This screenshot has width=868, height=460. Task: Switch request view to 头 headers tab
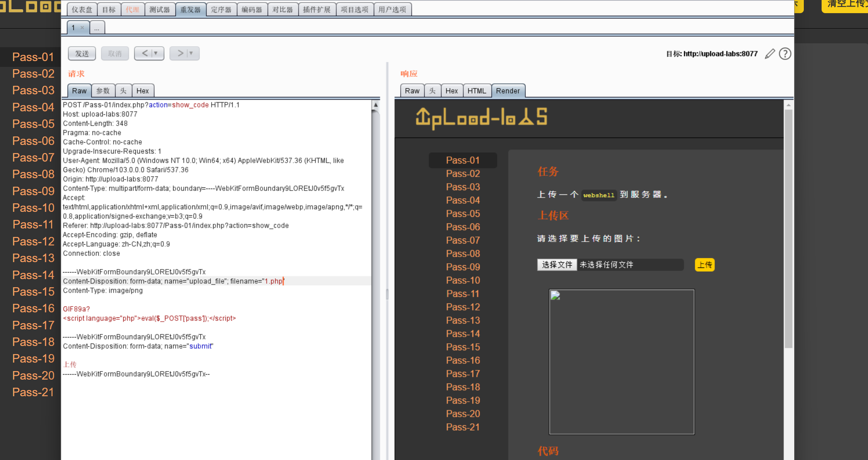[x=123, y=91]
